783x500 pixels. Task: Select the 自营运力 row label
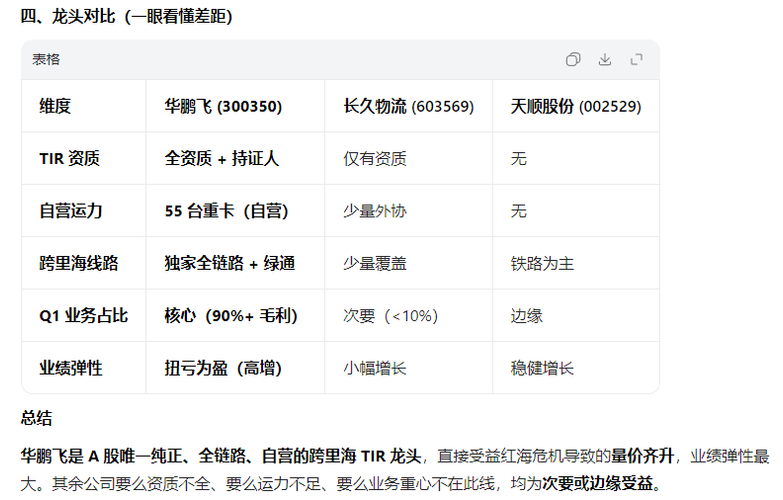(x=71, y=211)
